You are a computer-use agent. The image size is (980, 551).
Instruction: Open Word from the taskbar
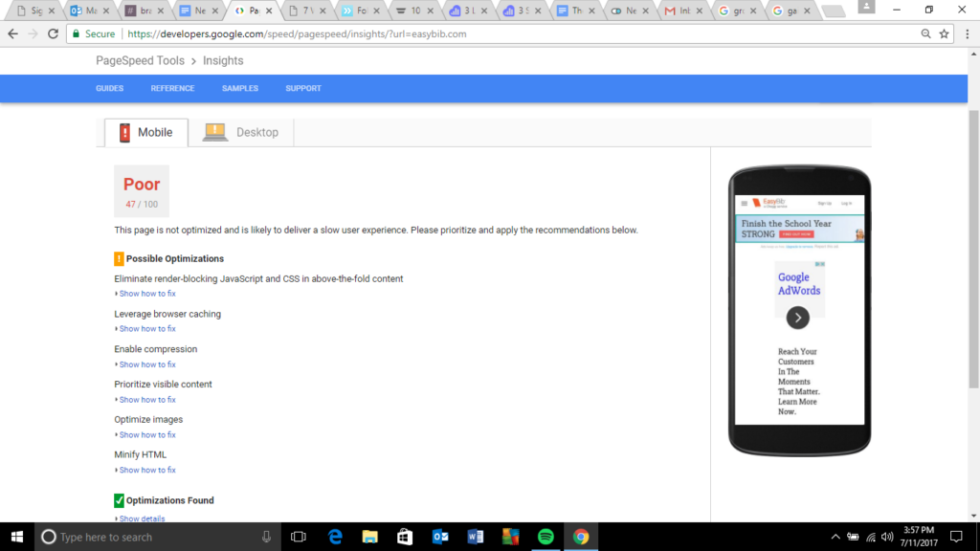click(475, 537)
